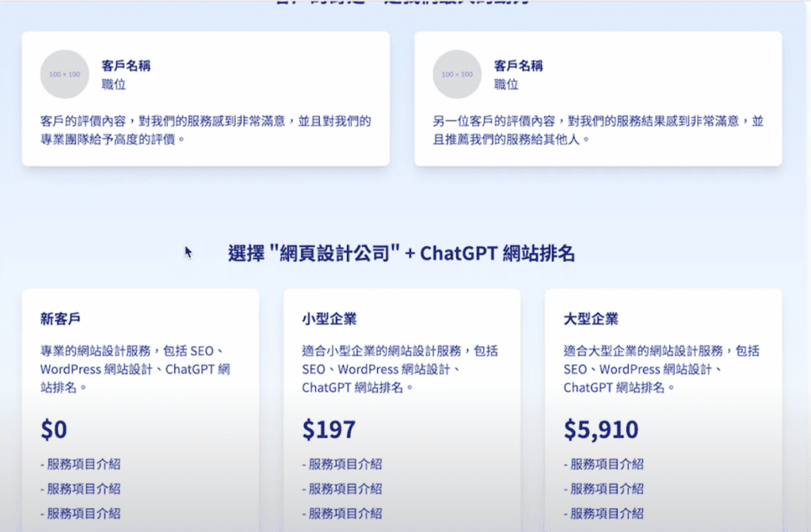Select the 小型企業 plan title

tap(329, 319)
